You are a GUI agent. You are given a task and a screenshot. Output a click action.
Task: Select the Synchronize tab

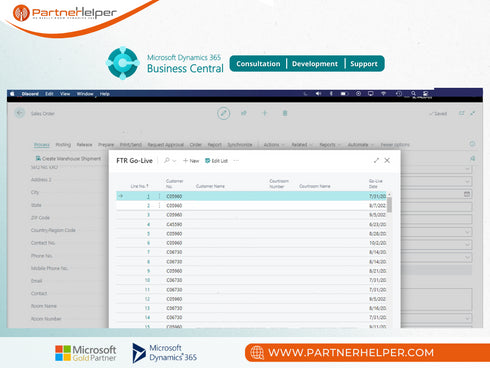[x=240, y=145]
